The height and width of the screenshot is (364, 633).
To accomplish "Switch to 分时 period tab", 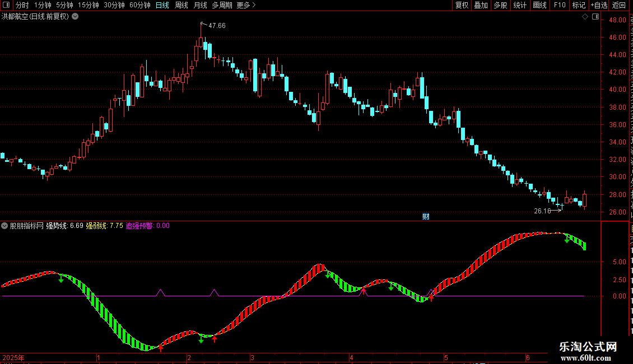I will coord(22,5).
